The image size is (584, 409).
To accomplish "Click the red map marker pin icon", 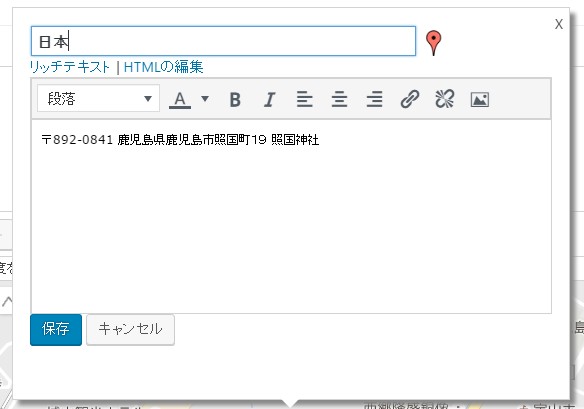I will (434, 43).
